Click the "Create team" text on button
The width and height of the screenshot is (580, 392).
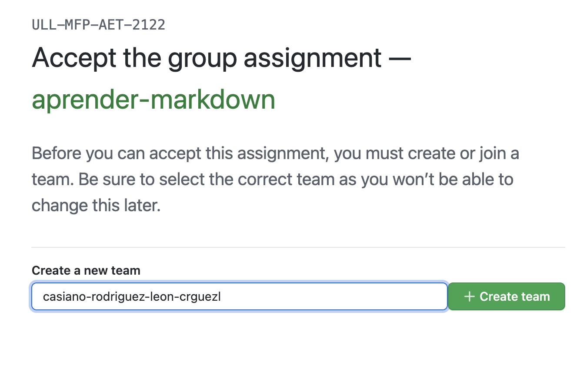tap(515, 296)
